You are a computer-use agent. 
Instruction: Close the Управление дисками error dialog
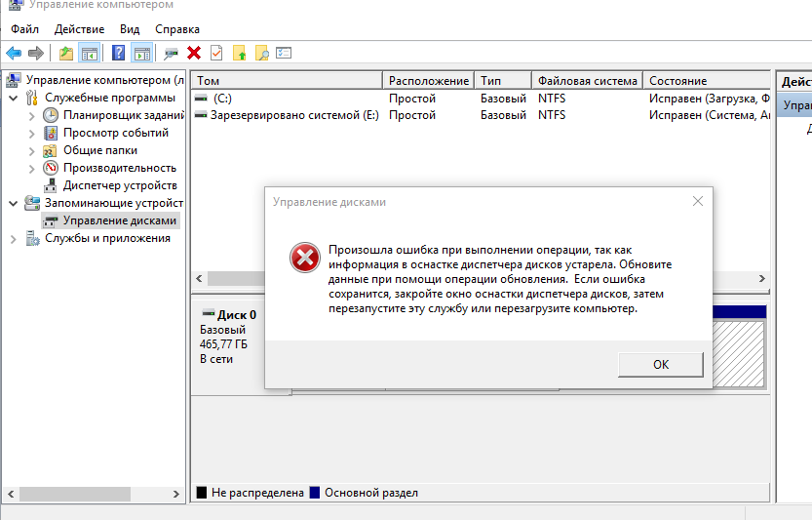coord(698,201)
